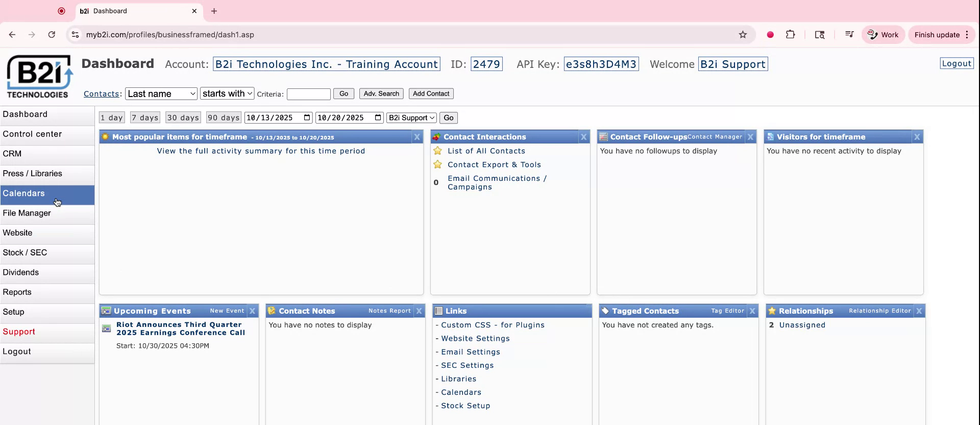This screenshot has height=425, width=980.
Task: Click the Add Contact button
Action: [431, 93]
